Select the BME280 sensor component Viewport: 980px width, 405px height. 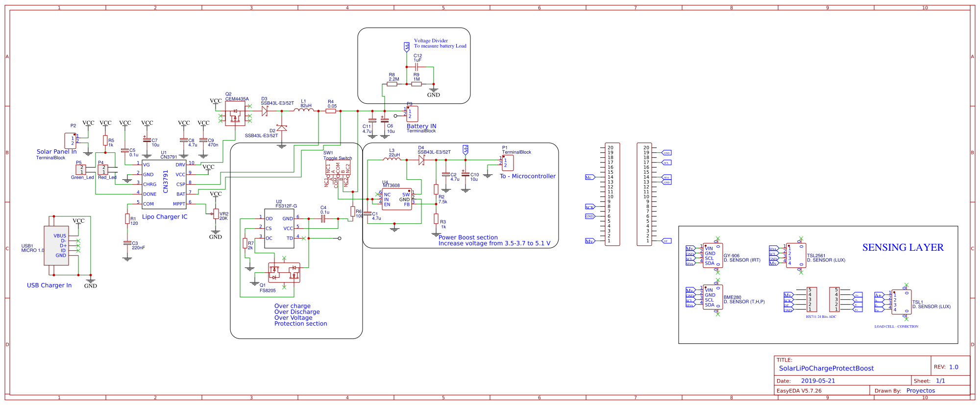(712, 297)
